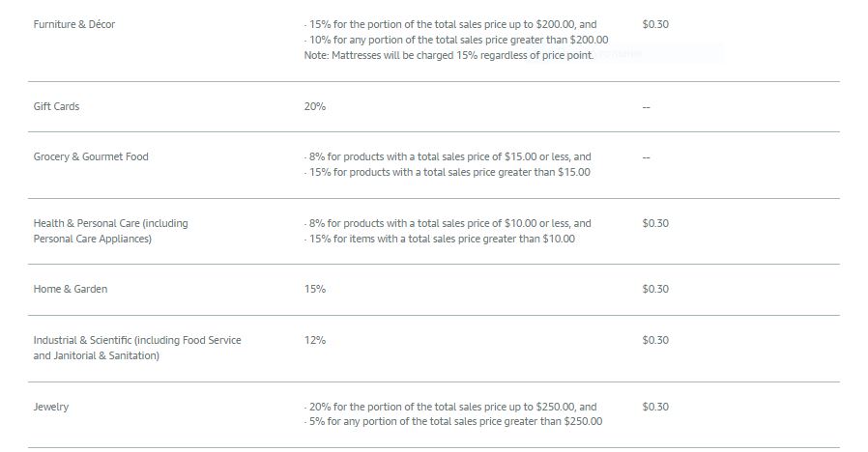Select the Furniture & Décor category label

click(x=74, y=24)
